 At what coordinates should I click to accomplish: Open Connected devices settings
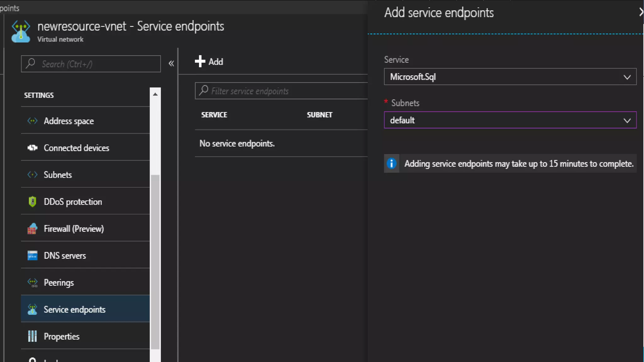(85, 148)
